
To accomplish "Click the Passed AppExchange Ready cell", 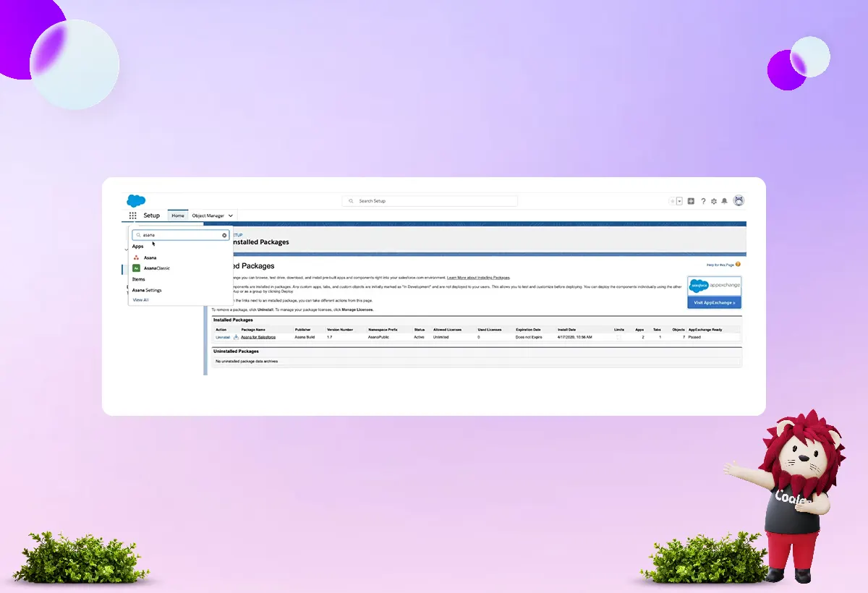I will click(694, 337).
